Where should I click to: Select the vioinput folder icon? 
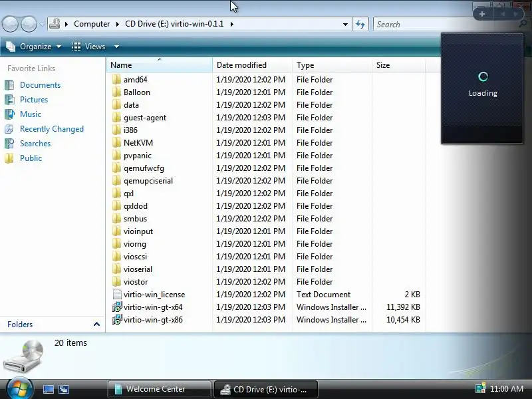pos(116,231)
